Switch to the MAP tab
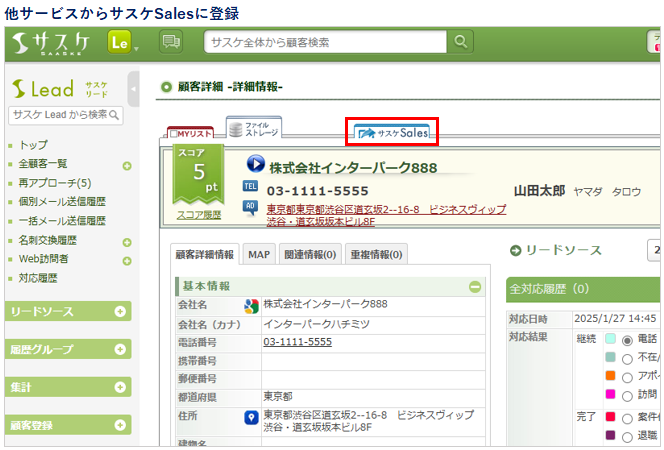Screen dimensions: 664x450 pyautogui.click(x=259, y=254)
